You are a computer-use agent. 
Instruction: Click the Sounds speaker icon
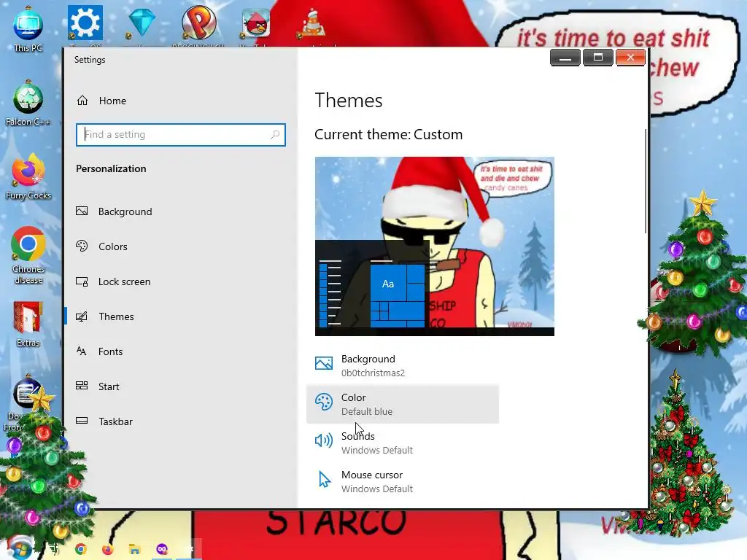pyautogui.click(x=324, y=440)
